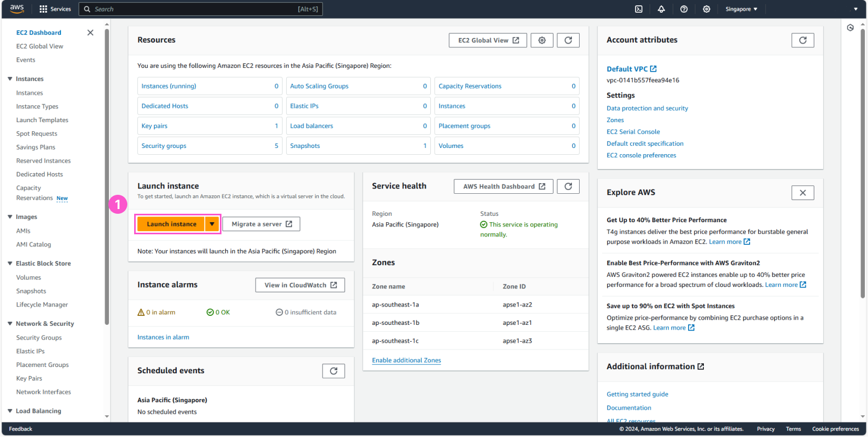Screen dimensions: 868x437
Task: Refresh the Resources panel
Action: (568, 40)
